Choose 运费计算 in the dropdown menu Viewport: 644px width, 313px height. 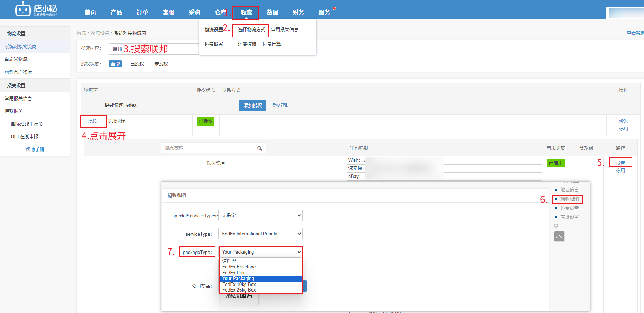272,44
